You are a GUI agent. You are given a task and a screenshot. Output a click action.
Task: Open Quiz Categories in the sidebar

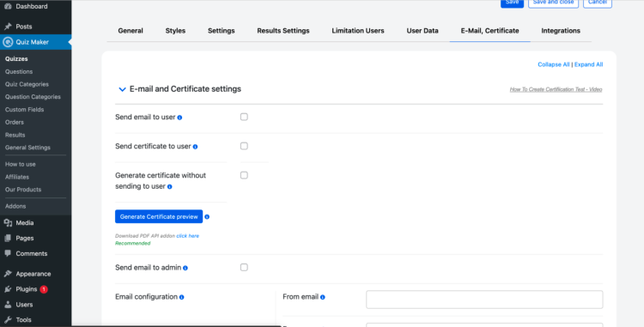pos(27,84)
